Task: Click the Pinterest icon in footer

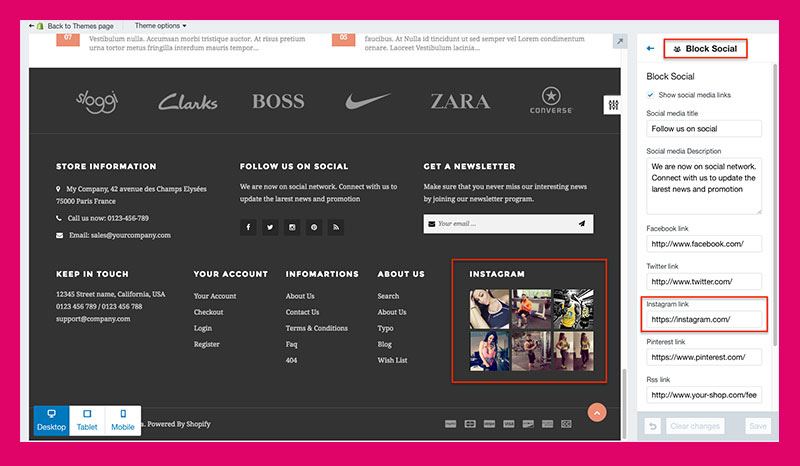Action: pyautogui.click(x=314, y=227)
